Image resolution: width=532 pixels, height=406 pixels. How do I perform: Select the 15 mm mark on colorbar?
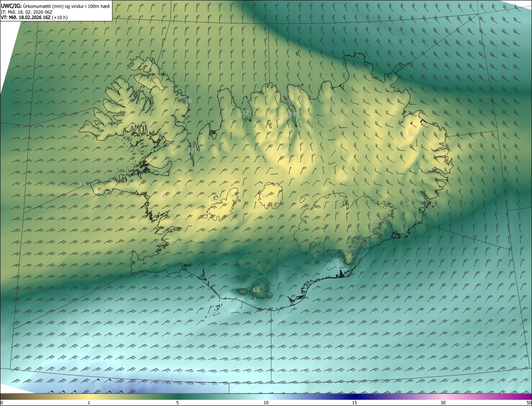coord(355,403)
